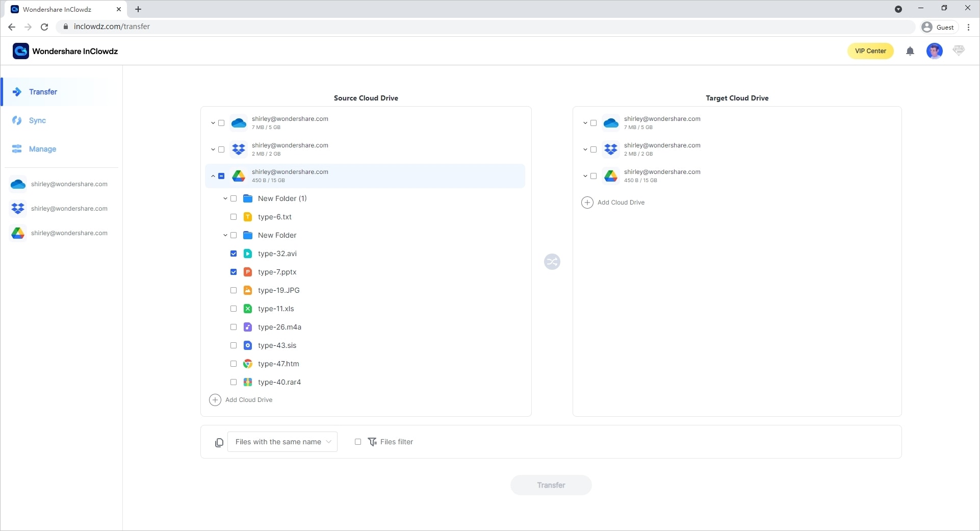980x531 pixels.
Task: Check the target Google Drive account checkbox
Action: [x=594, y=176]
